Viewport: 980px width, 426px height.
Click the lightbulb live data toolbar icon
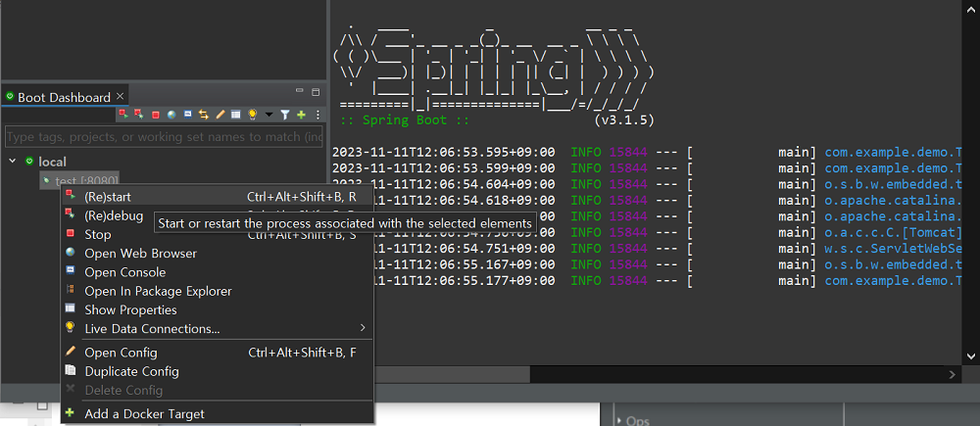point(252,115)
